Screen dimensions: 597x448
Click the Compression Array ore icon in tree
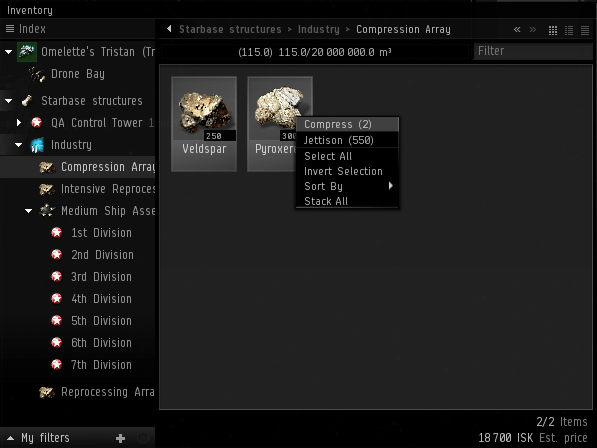point(47,167)
